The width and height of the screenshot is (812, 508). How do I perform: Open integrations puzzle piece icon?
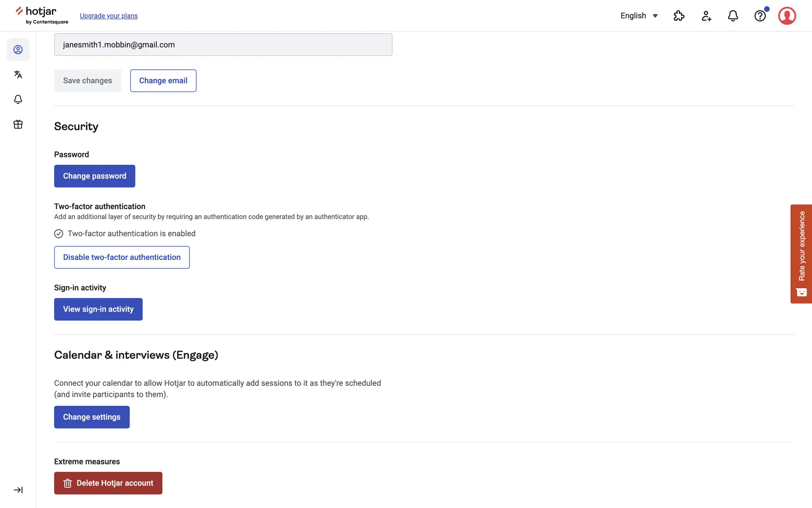pyautogui.click(x=679, y=16)
